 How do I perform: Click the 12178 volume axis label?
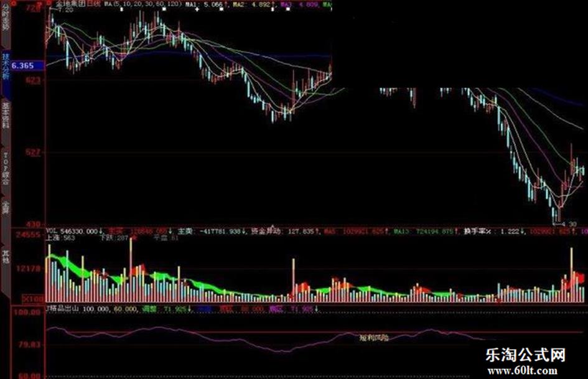point(29,268)
